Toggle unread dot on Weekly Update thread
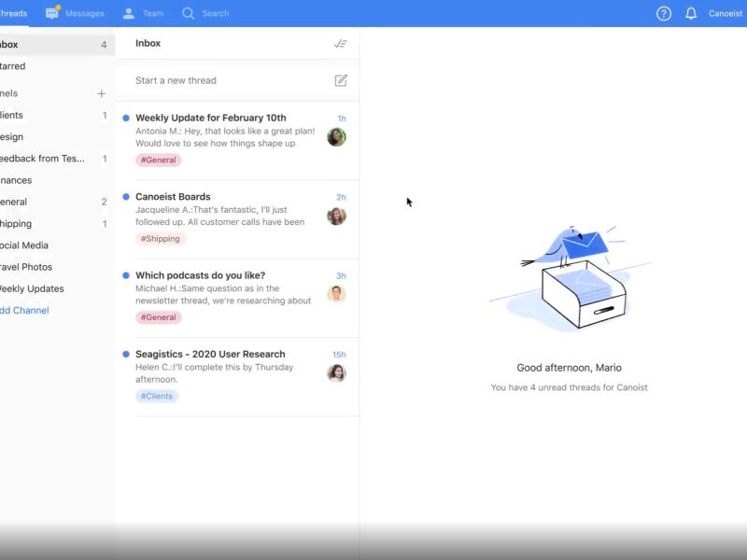 (126, 119)
